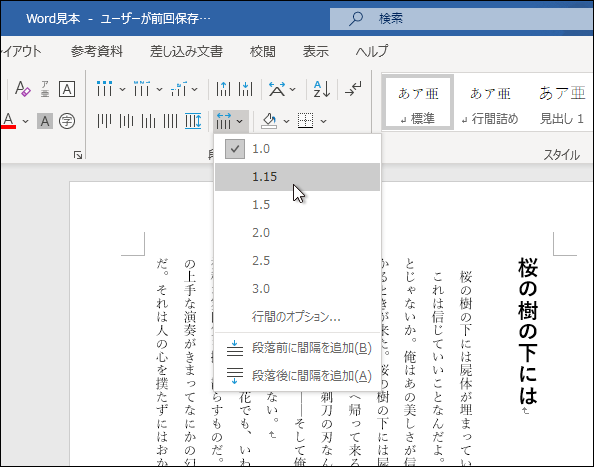The width and height of the screenshot is (594, 467).
Task: Click the numbering list icon
Action: pos(142,89)
